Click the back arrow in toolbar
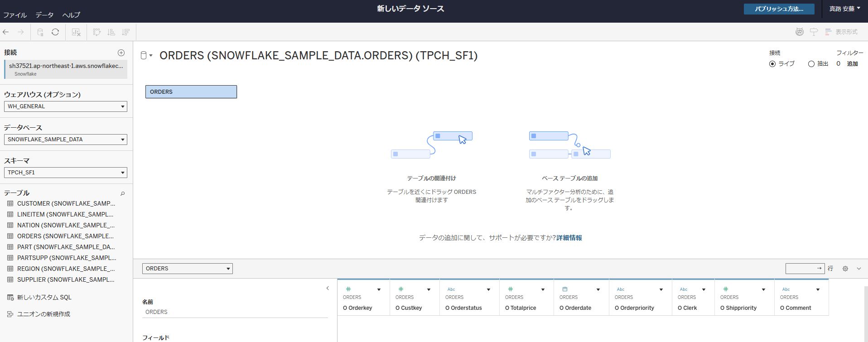Image resolution: width=868 pixels, height=342 pixels. (6, 32)
